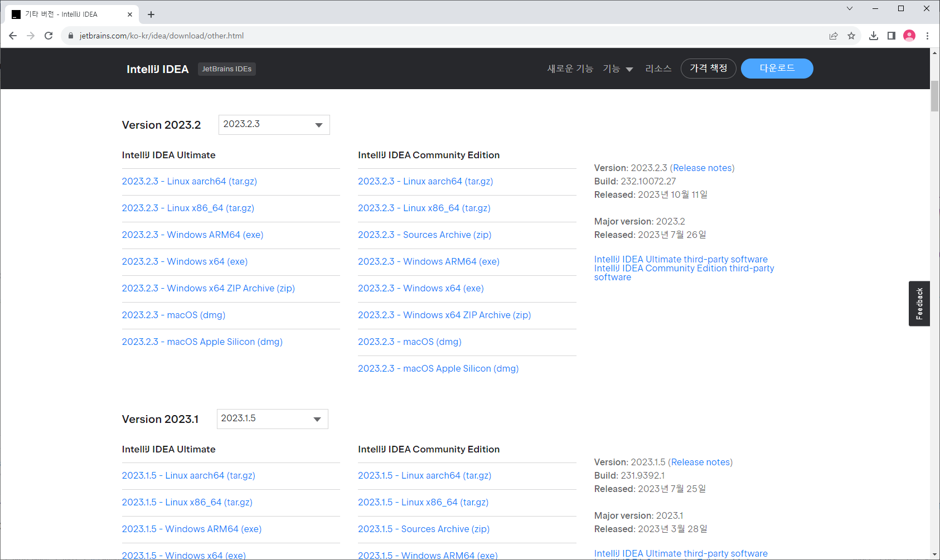Download Community 2023.2.3 macOS dmg
Viewport: 940px width, 560px height.
tap(410, 342)
